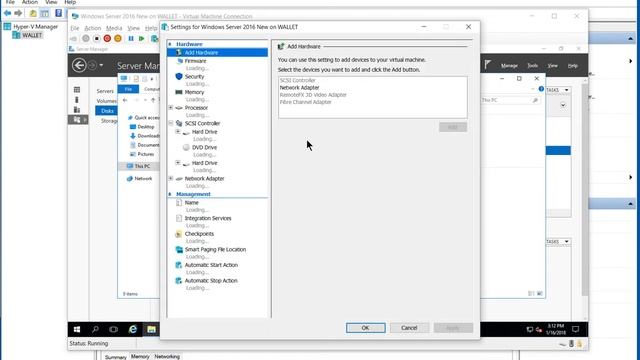Select Integration Services setting
Screen dimensions: 640x360
208,218
